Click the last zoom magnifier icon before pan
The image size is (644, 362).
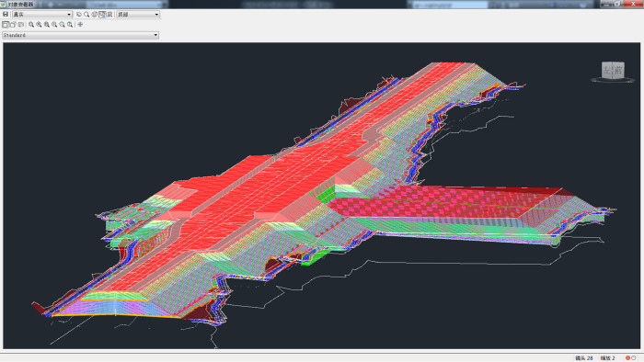[x=70, y=25]
